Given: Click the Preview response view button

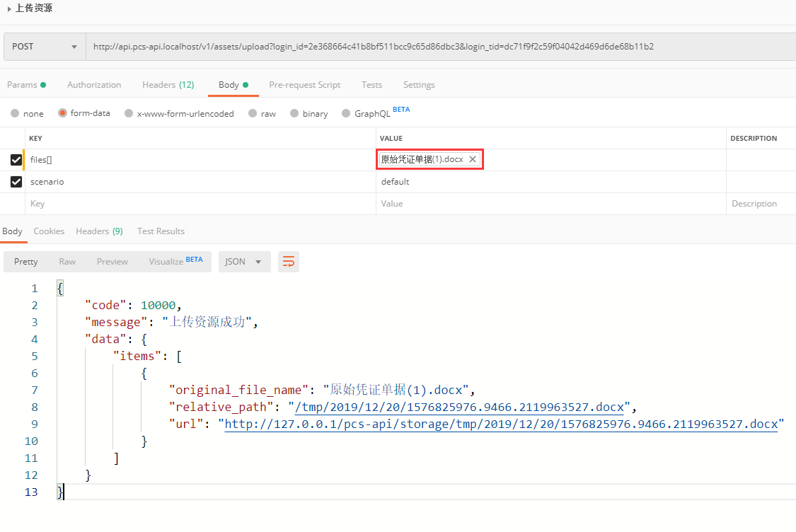Looking at the screenshot, I should pos(113,262).
